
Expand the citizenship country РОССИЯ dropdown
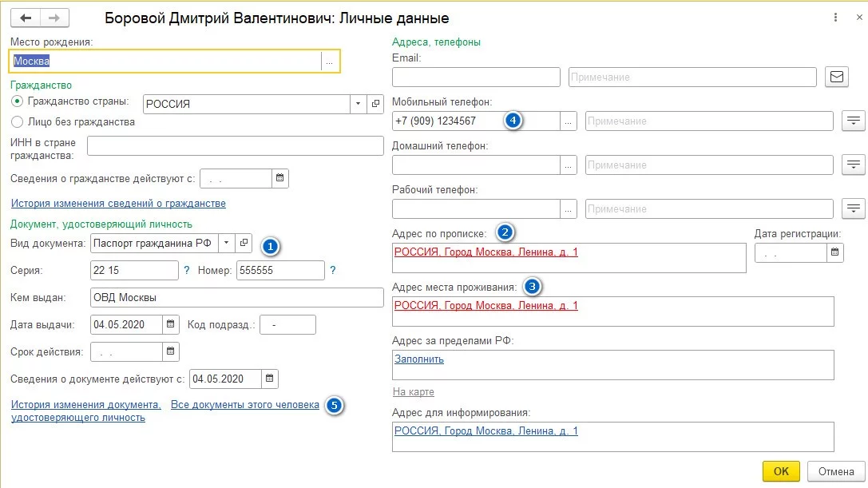[x=357, y=104]
